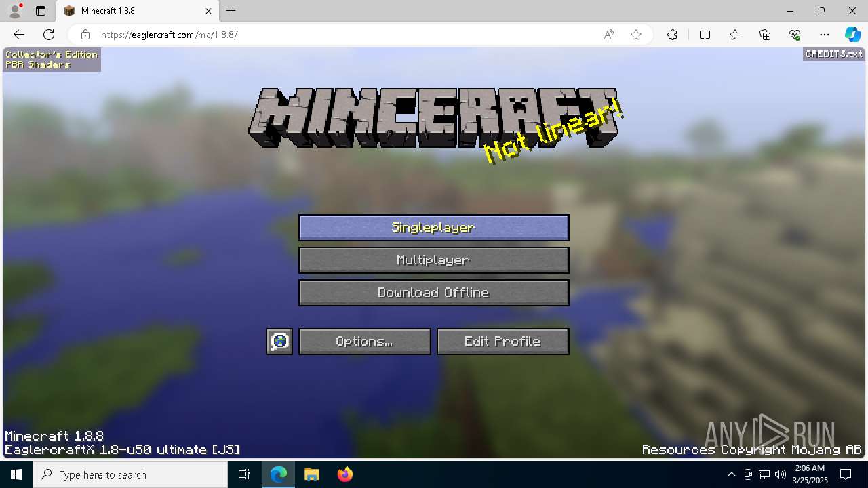Open tab actions menu icon

[x=41, y=11]
